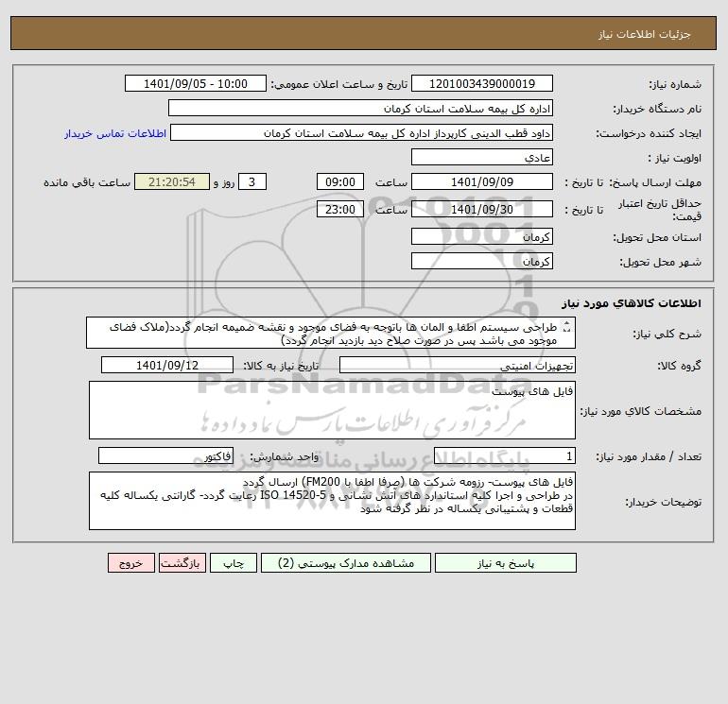Click the 'تعداد / مقدار مورد نیاز:' label
This screenshot has width=728, height=704.
pos(650,456)
